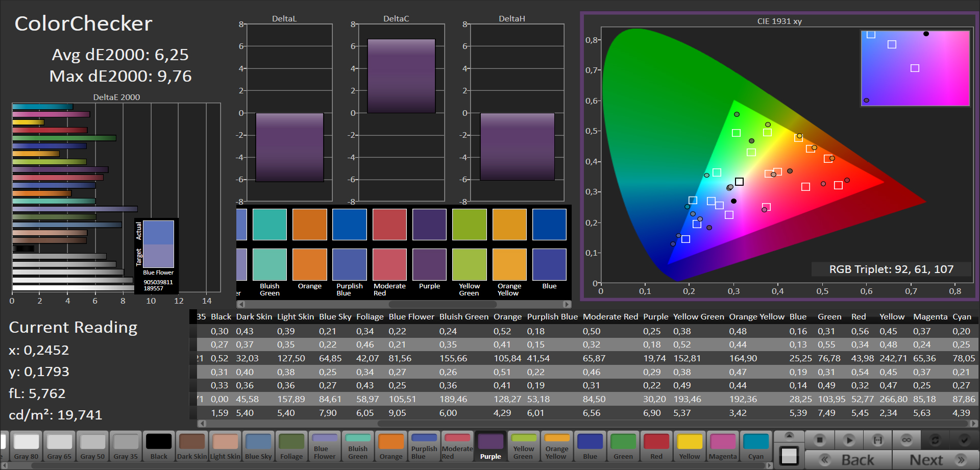Click the read series bracket icon
Screen dimensions: 980x470
(878, 440)
